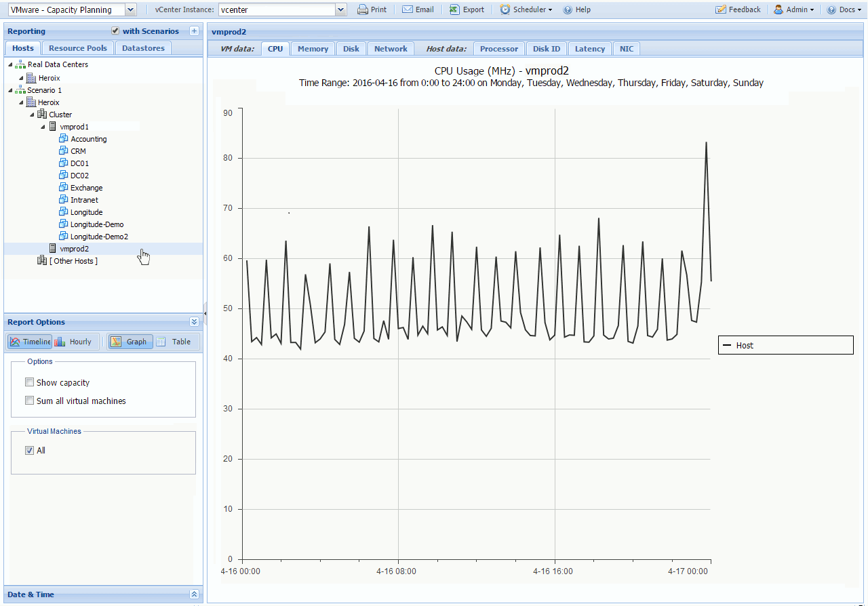This screenshot has width=868, height=606.
Task: Collapse the Report Options panel
Action: pos(194,322)
